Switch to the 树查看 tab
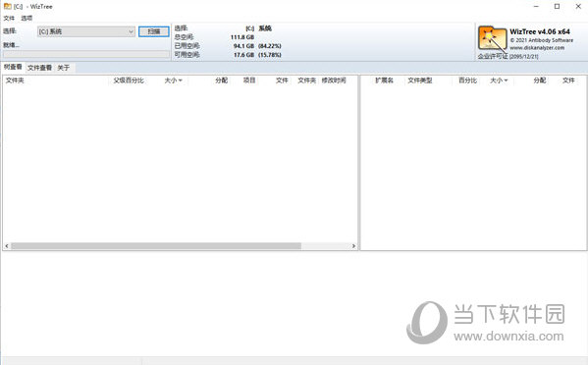 pyautogui.click(x=13, y=67)
